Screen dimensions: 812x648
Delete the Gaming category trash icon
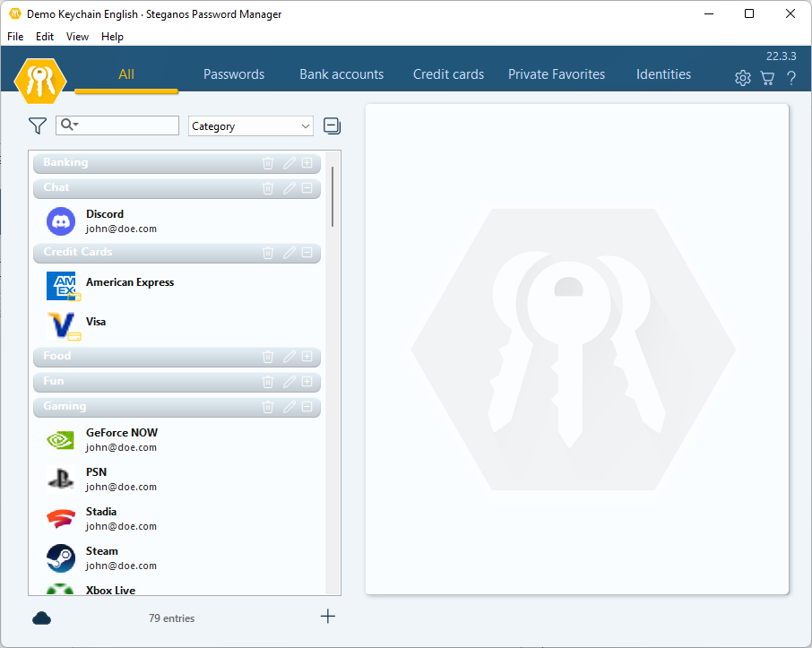click(x=268, y=407)
